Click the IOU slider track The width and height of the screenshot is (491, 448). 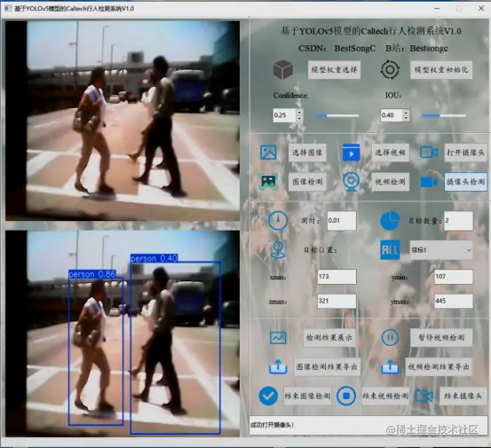pyautogui.click(x=444, y=115)
